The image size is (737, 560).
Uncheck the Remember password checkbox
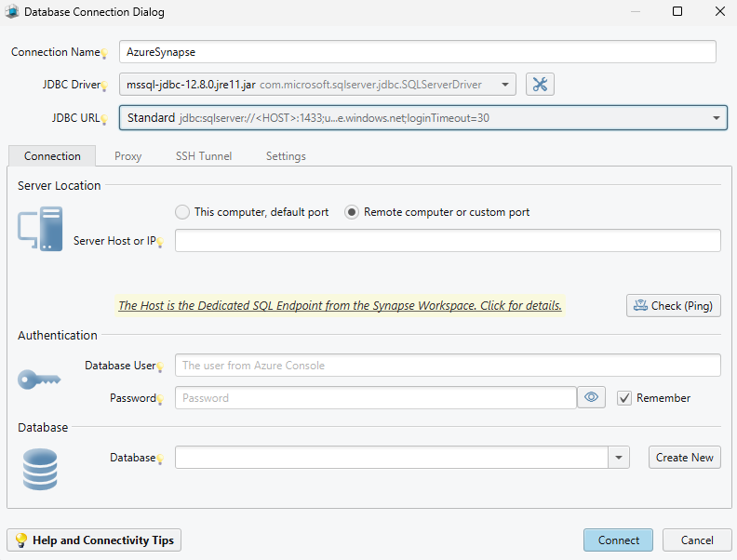tap(624, 398)
